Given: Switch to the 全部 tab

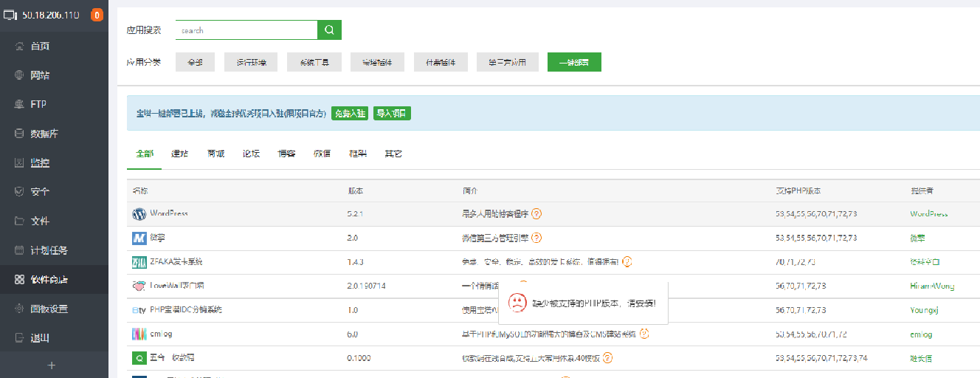Looking at the screenshot, I should click(144, 154).
